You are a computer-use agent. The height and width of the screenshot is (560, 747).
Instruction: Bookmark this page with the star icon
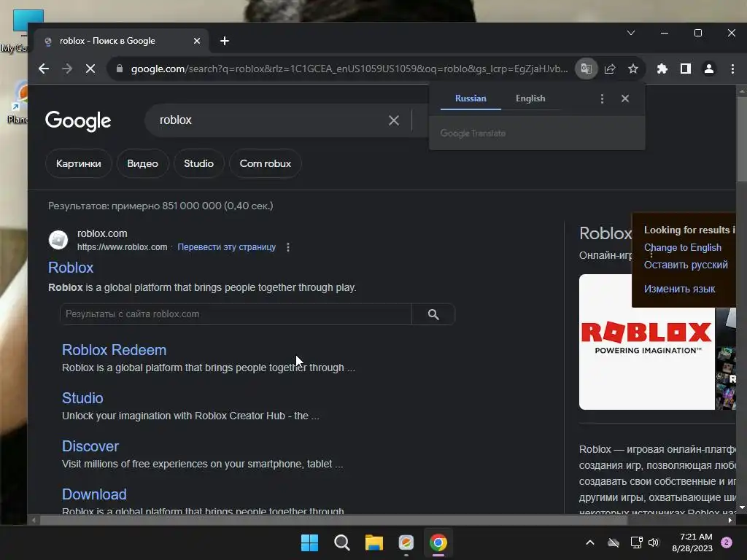pos(632,69)
